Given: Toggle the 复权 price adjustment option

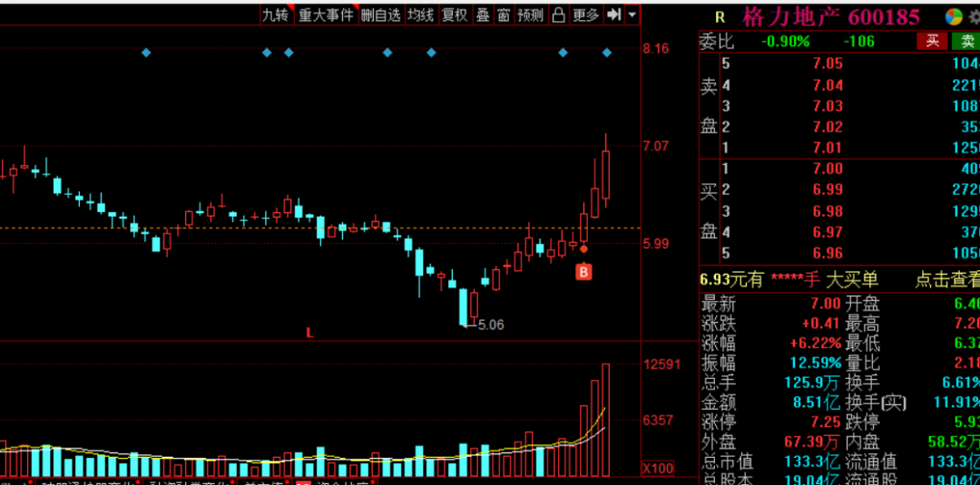Looking at the screenshot, I should (x=455, y=15).
